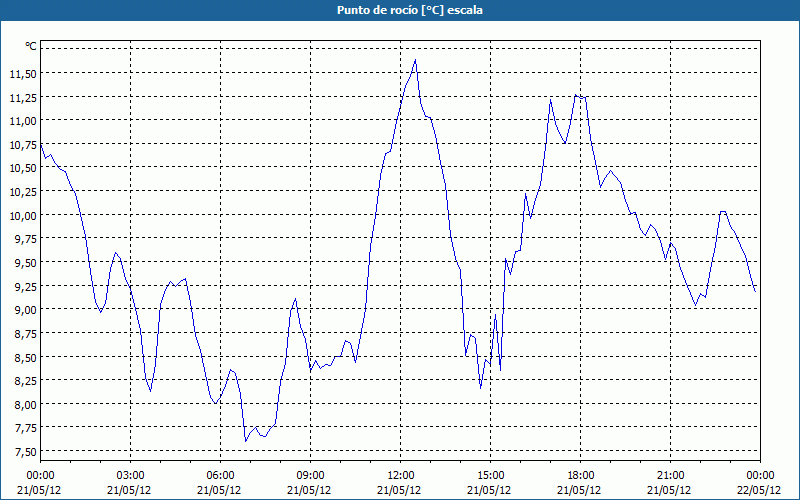
Task: Click the chart title 'Punto de rocío [°C] escala'
Action: [410, 10]
